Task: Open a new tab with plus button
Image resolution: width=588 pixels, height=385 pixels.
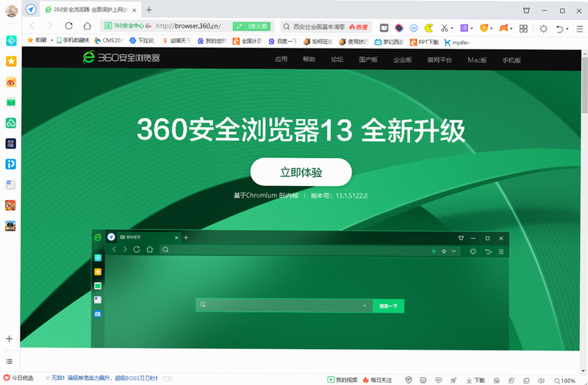Action: (149, 10)
